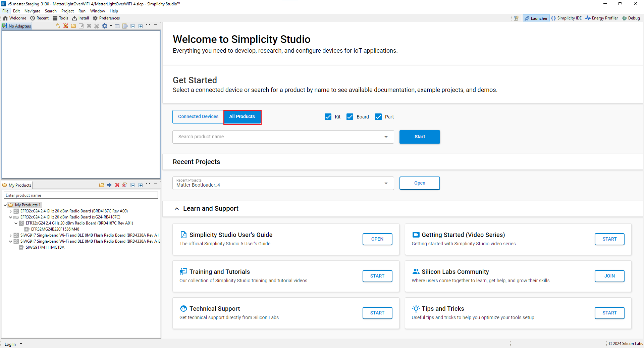The image size is (644, 348).
Task: Click the Install toolbar button
Action: [x=80, y=18]
